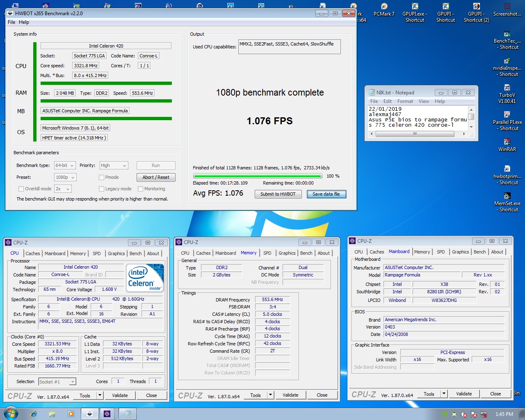Open the WinRAR desktop icon
The image size is (525, 420).
pos(507,145)
